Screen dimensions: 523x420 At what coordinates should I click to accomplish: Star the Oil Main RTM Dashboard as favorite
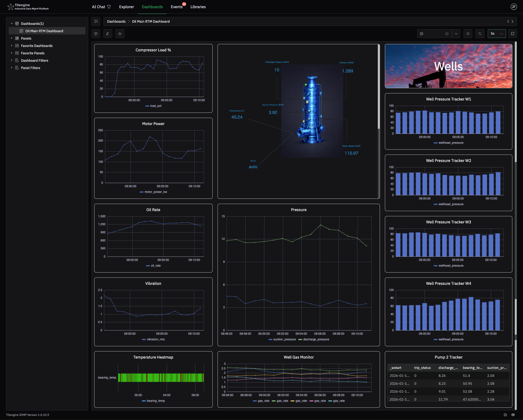pos(120,34)
